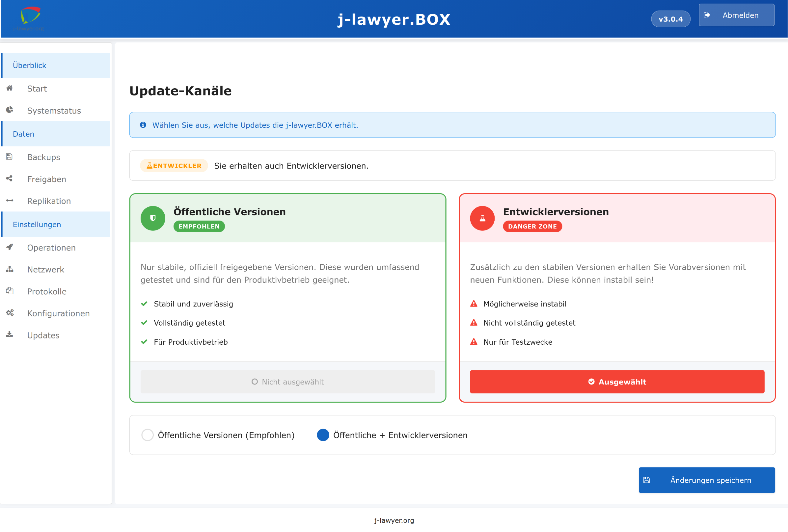
Task: Open the Protokolle menu item
Action: click(47, 292)
